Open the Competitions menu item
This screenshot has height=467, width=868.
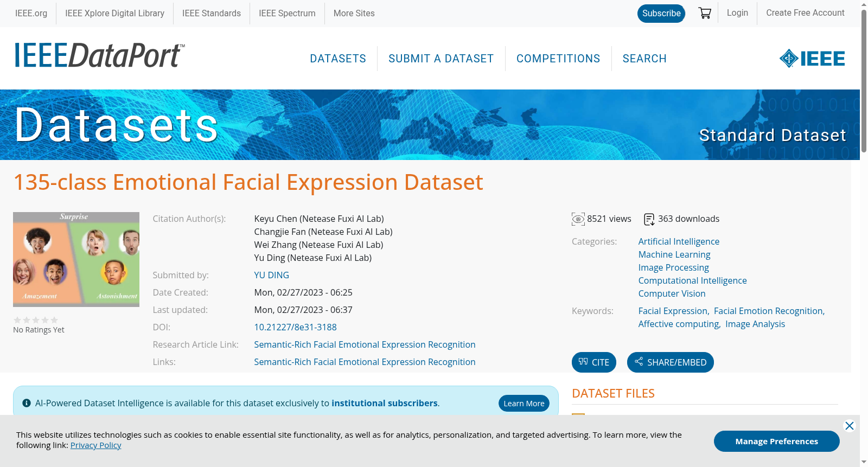tap(558, 59)
